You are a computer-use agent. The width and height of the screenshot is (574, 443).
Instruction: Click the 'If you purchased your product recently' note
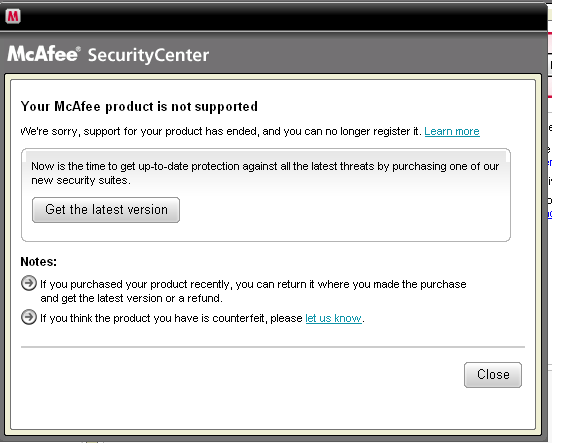pyautogui.click(x=253, y=291)
